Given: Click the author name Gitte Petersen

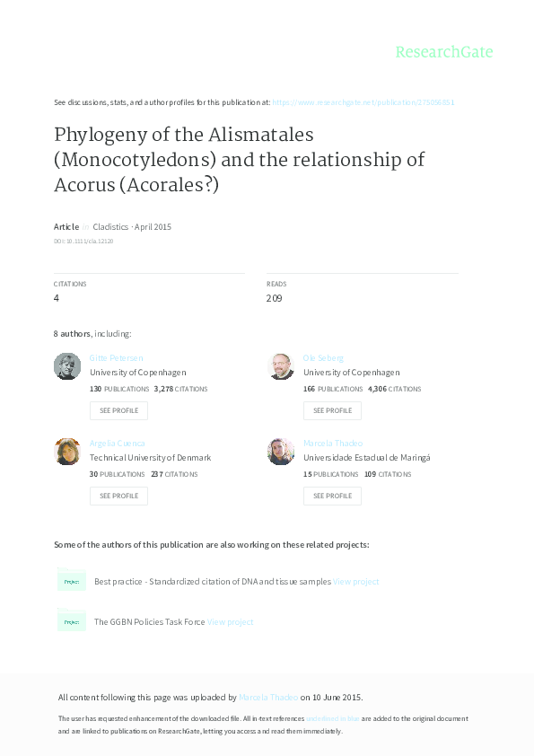Looking at the screenshot, I should tap(117, 358).
